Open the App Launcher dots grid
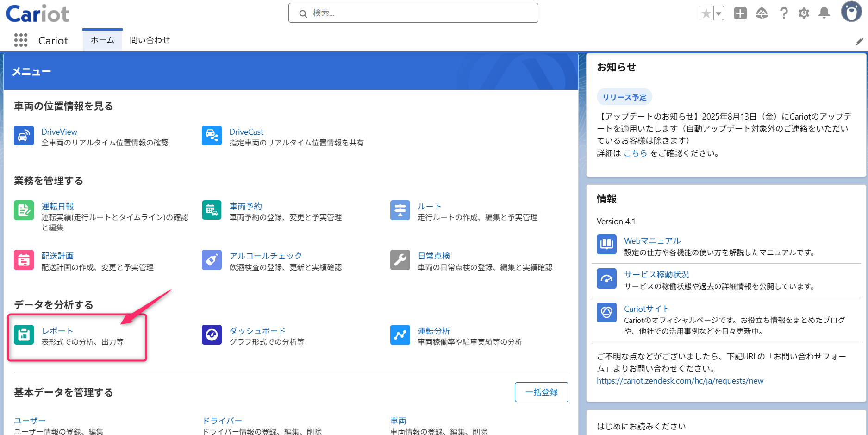The image size is (868, 435). 21,40
